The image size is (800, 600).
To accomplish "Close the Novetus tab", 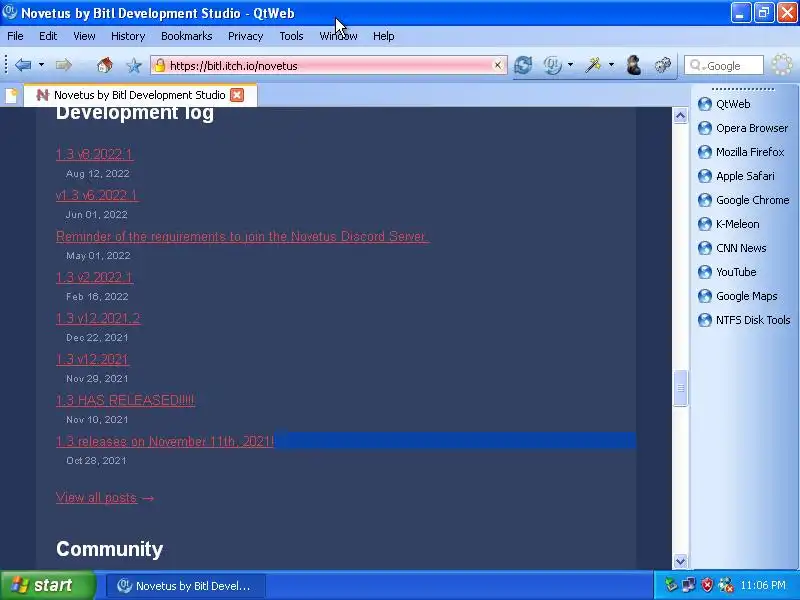I will [237, 95].
